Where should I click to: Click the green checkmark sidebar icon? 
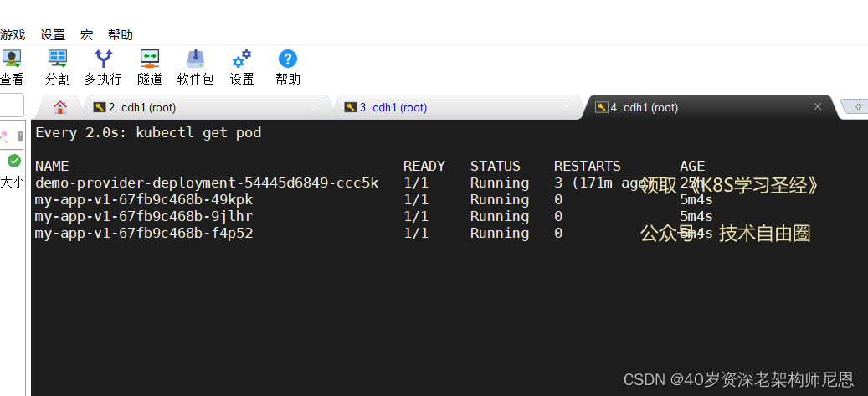click(x=14, y=161)
